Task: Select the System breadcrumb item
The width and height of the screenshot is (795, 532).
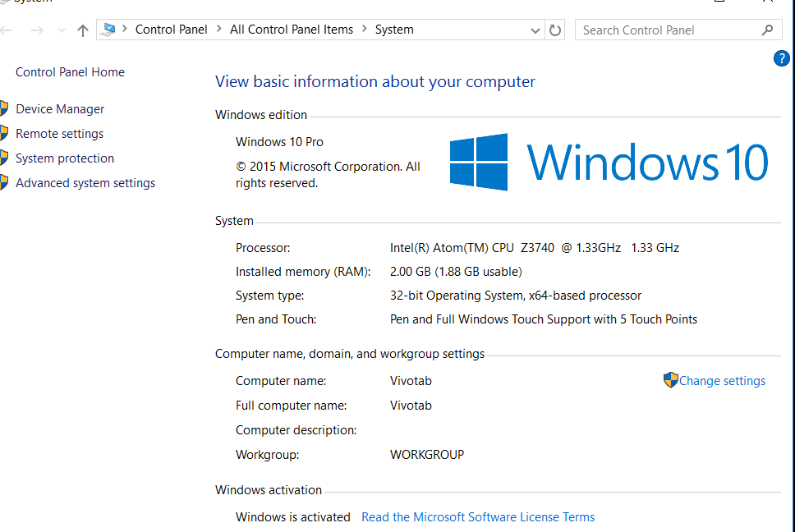Action: pos(394,30)
